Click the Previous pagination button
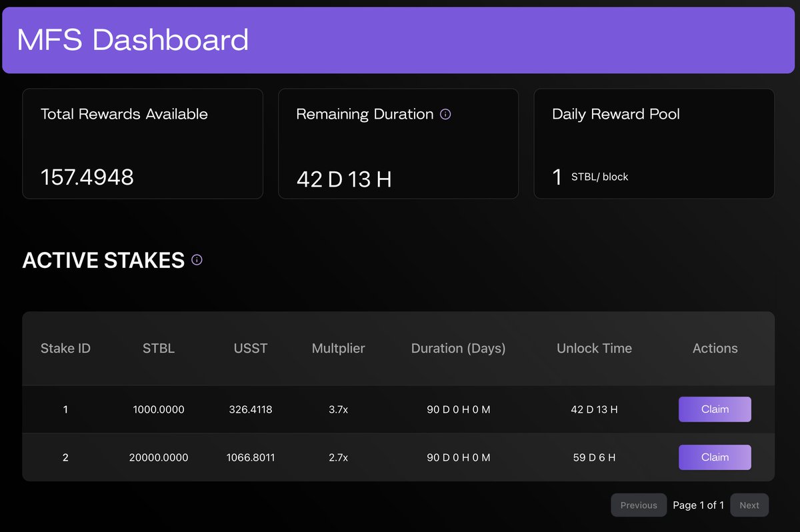Image resolution: width=800 pixels, height=532 pixels. click(638, 505)
